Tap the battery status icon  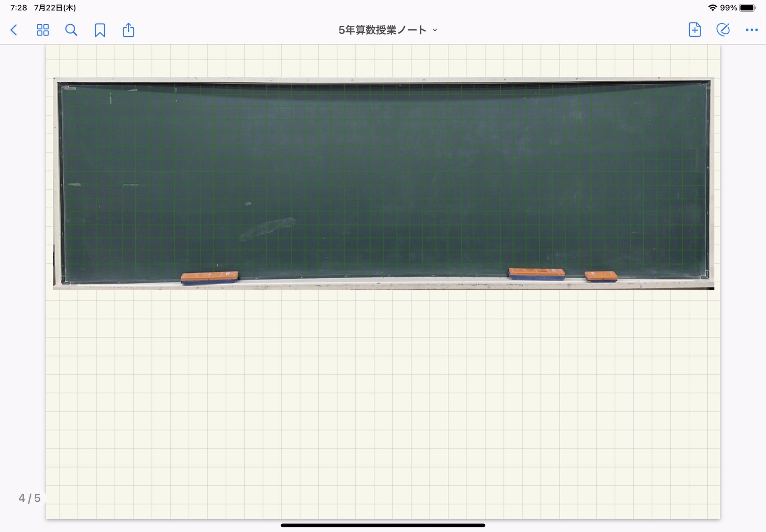(x=748, y=7)
